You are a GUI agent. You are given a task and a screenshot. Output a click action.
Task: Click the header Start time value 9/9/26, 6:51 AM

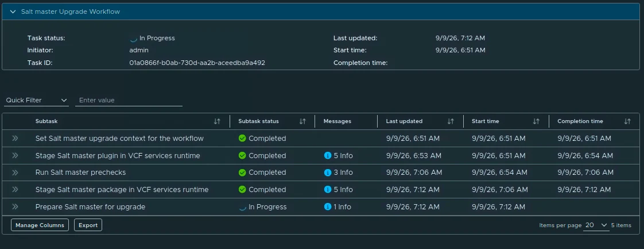click(x=460, y=50)
